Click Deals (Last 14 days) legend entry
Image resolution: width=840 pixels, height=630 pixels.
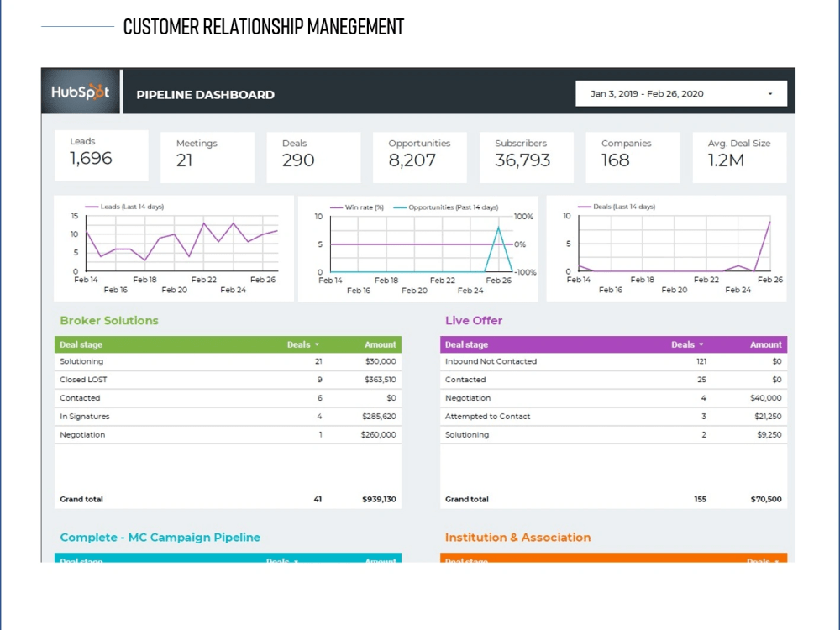tap(616, 207)
